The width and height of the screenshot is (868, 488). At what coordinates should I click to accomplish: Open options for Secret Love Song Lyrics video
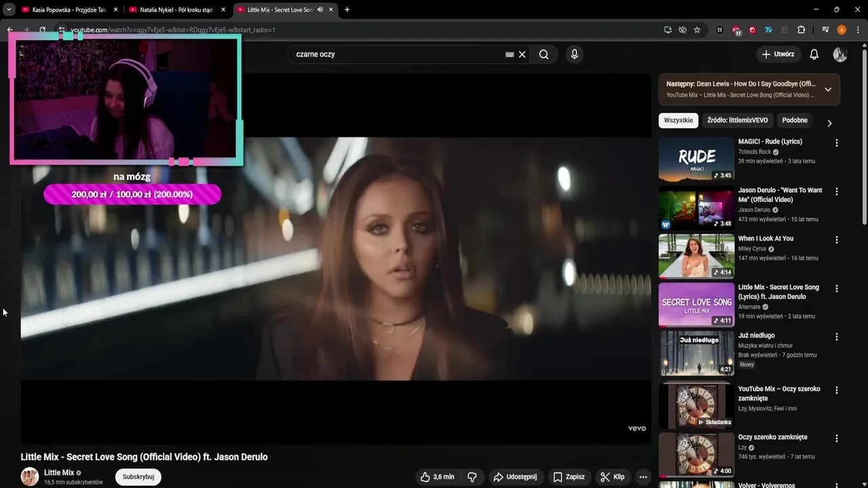837,289
